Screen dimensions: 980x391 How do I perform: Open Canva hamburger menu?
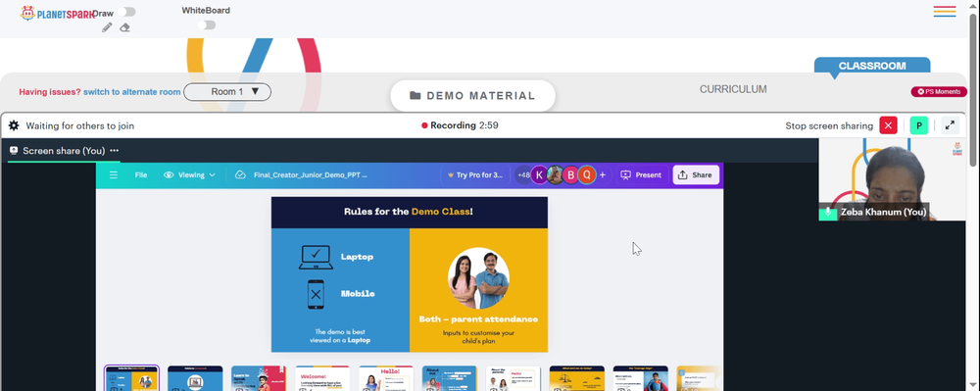pyautogui.click(x=113, y=175)
